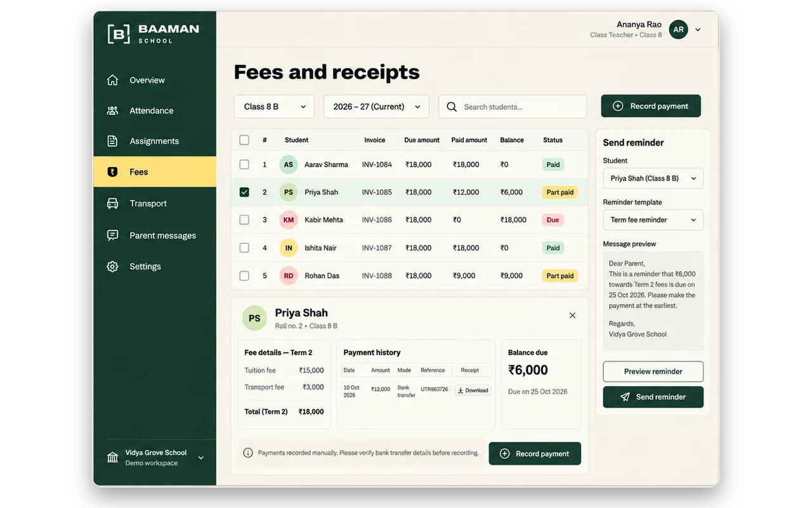Click the INV-1086 invoice number
Viewport: 812px width, 508px height.
coord(377,220)
